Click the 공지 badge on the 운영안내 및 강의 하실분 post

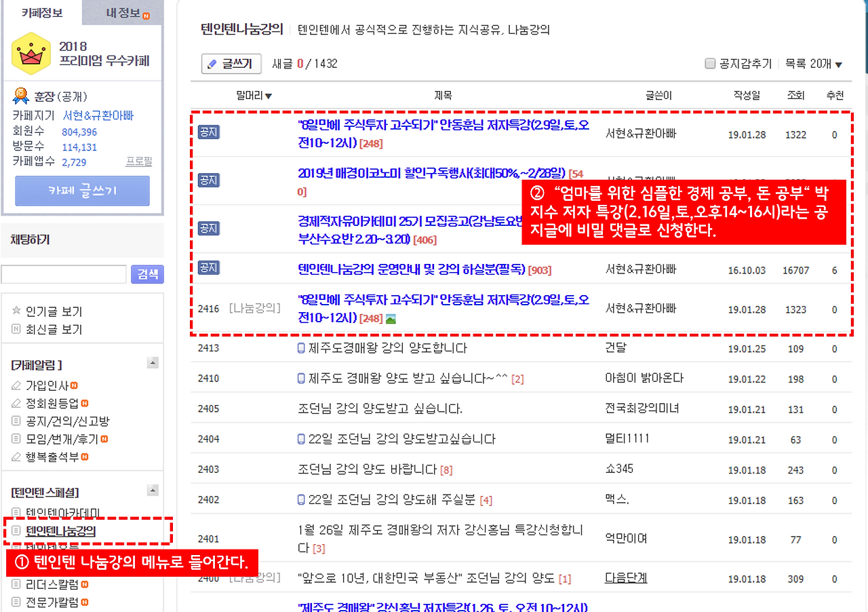click(208, 267)
